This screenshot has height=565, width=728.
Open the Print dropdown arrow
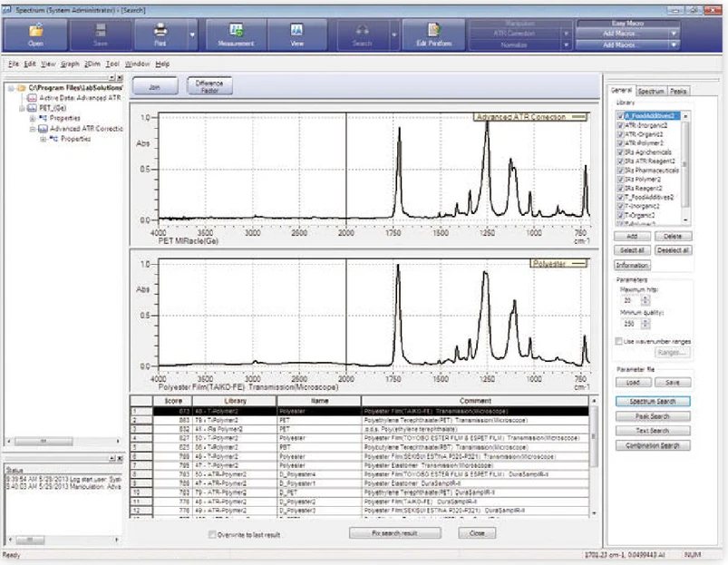pos(193,35)
